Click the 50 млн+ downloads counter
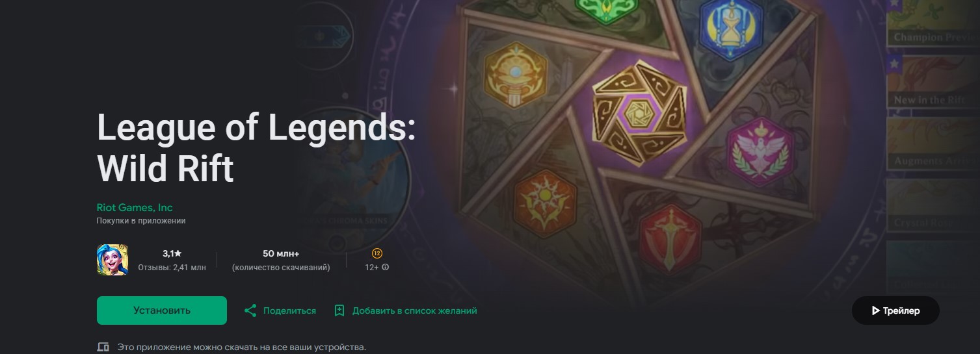Screen dimensions: 980x354 pyautogui.click(x=281, y=253)
